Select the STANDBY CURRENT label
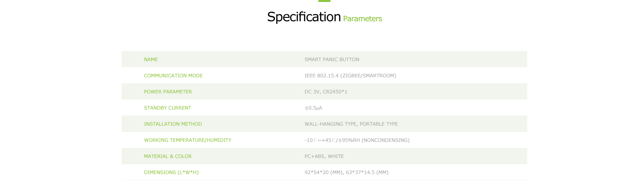Screen dimensions: 644x193 coord(167,108)
